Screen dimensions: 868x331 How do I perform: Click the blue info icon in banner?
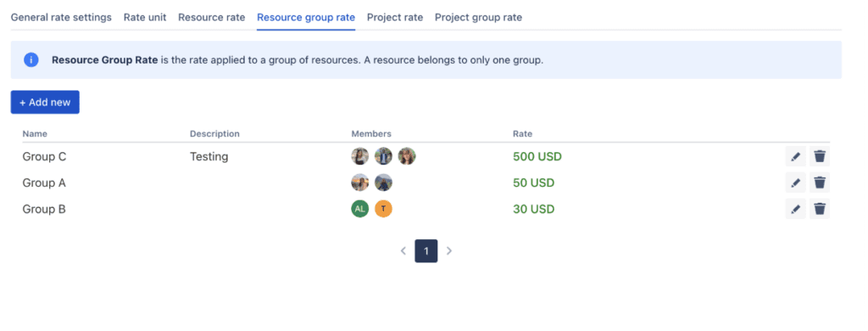click(x=31, y=60)
